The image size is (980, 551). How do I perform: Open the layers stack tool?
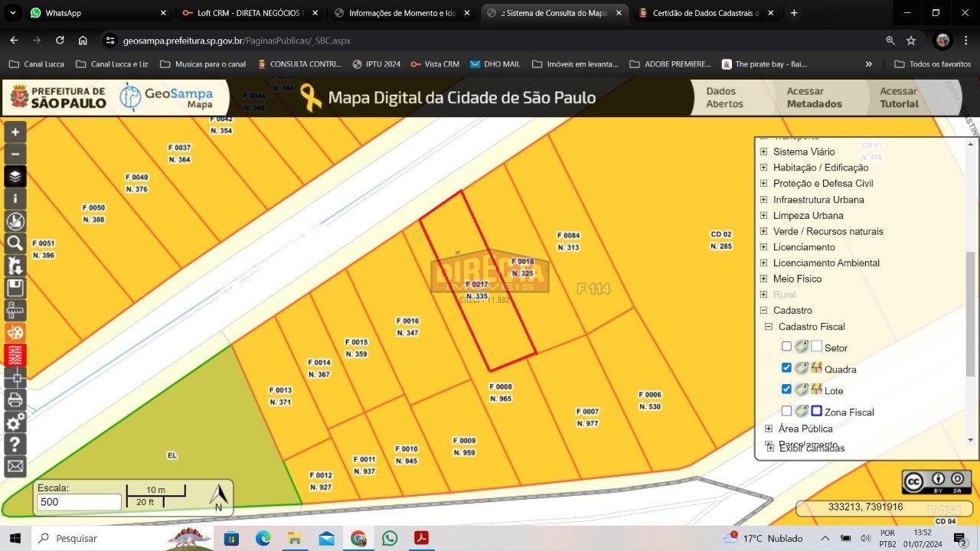click(x=15, y=177)
